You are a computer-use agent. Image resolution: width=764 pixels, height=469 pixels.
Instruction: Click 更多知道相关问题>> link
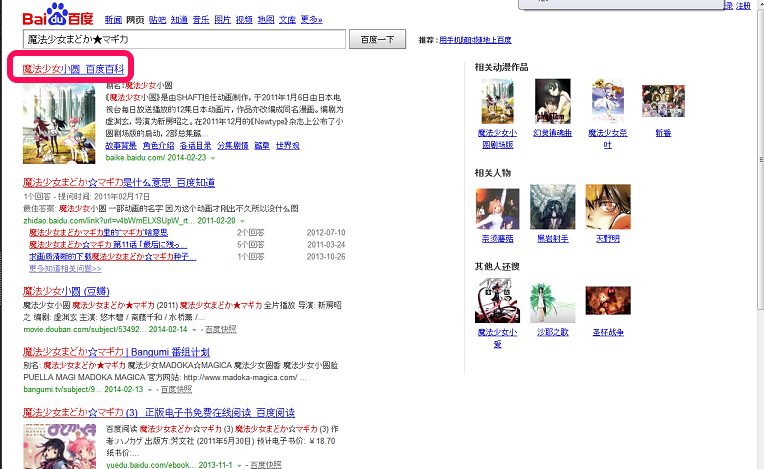[x=65, y=268]
